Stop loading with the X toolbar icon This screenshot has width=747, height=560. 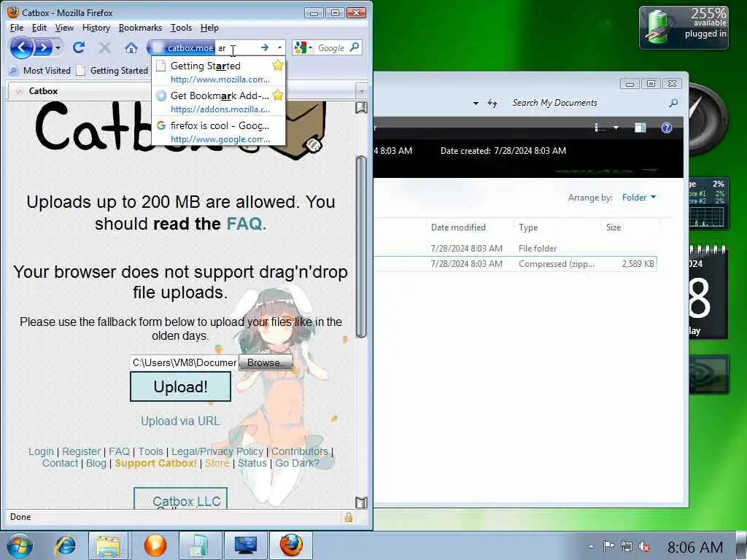point(105,47)
